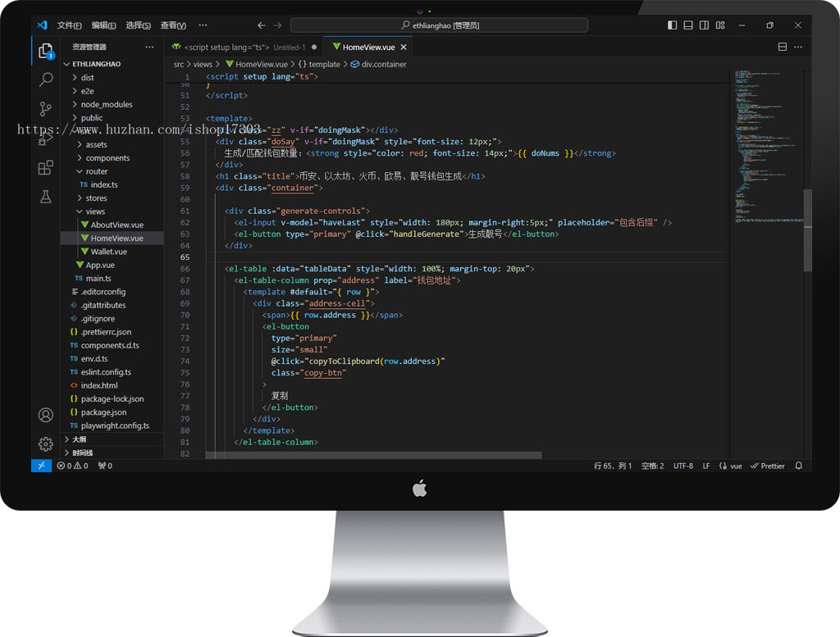Open the Explorer view in activity bar
The height and width of the screenshot is (637, 840).
click(46, 52)
